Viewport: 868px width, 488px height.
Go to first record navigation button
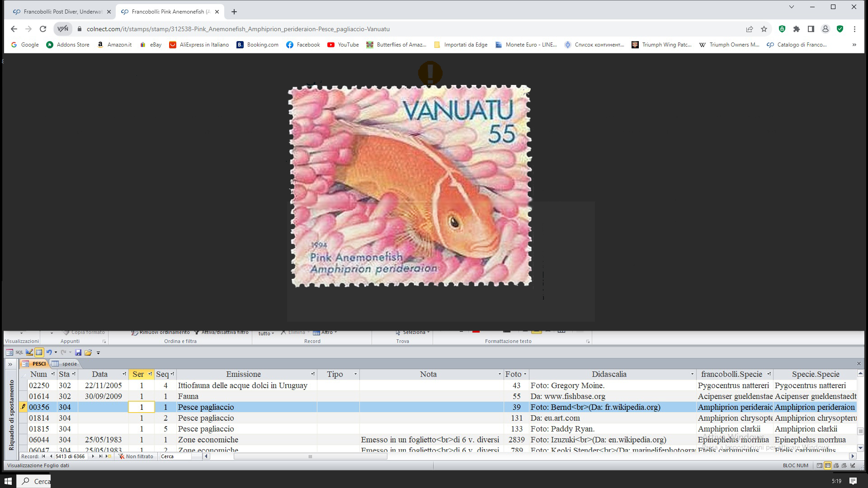click(x=43, y=456)
